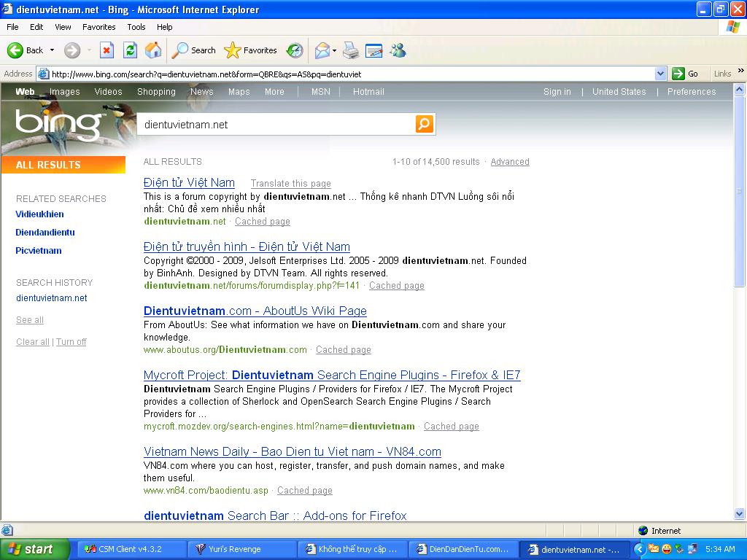This screenshot has height=560, width=747.
Task: Switch to Yuri's Revenge taskbar item
Action: [x=241, y=549]
